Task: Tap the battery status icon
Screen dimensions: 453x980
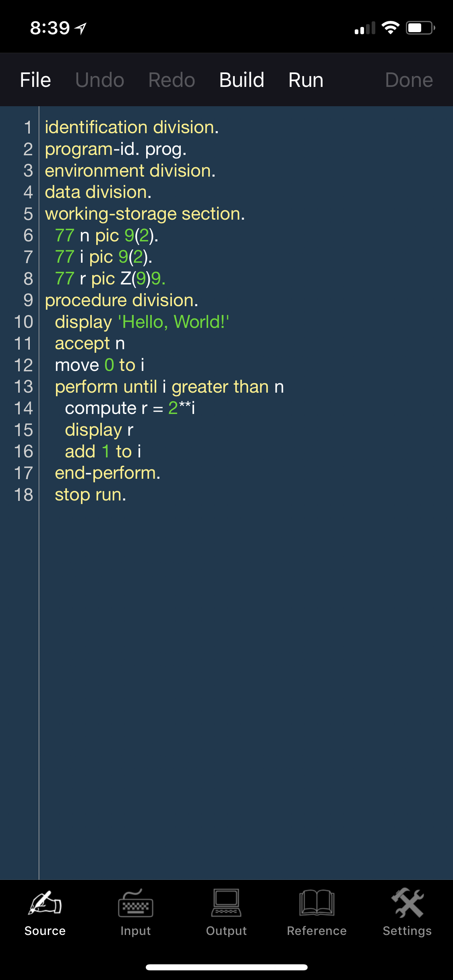Action: click(x=420, y=28)
